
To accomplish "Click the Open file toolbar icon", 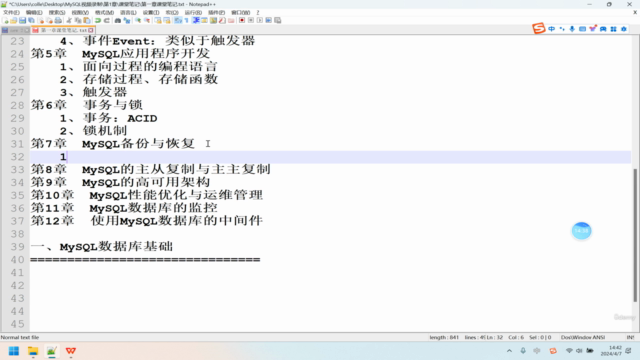I will click(13, 20).
